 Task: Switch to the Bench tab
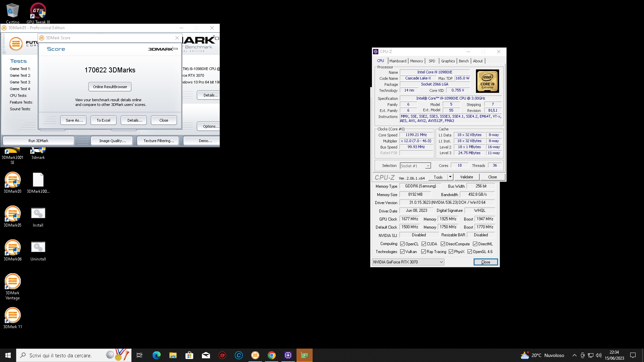coord(464,61)
